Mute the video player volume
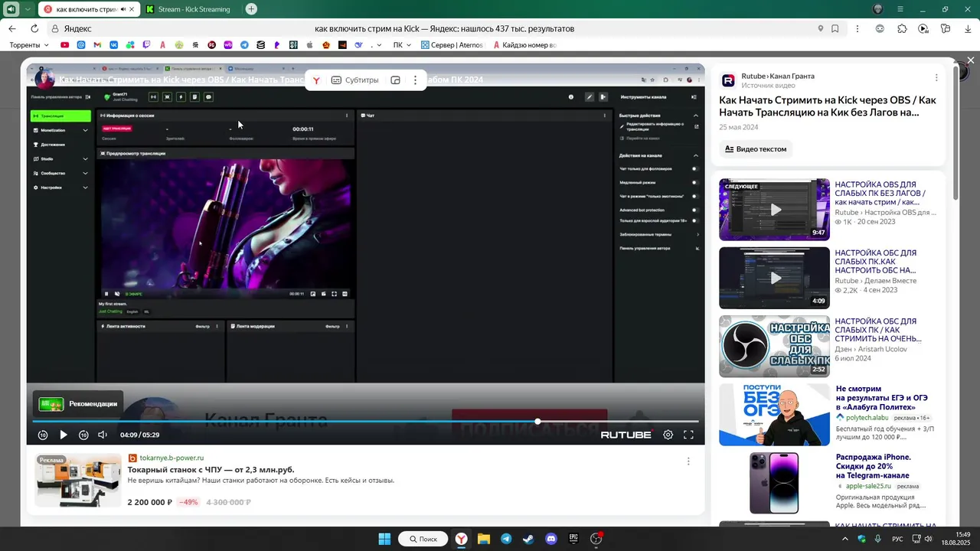Image resolution: width=980 pixels, height=551 pixels. point(103,435)
